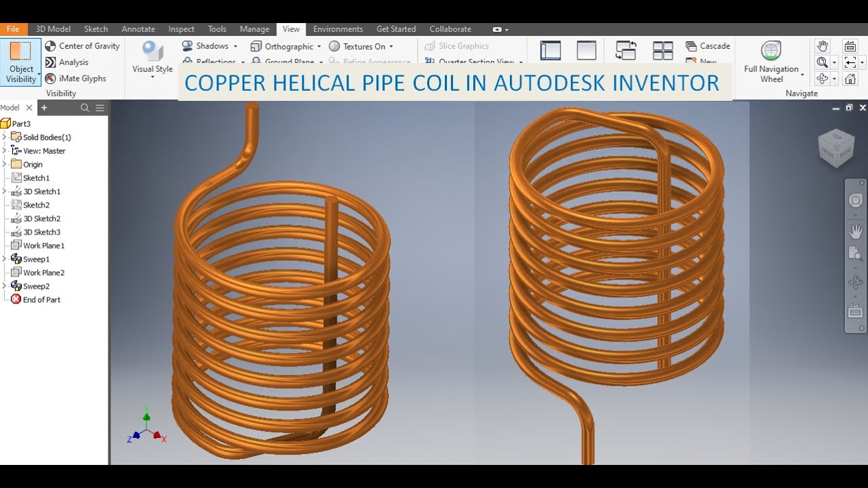This screenshot has width=868, height=488.
Task: Click the Previous View arrow icon
Action: click(x=850, y=62)
